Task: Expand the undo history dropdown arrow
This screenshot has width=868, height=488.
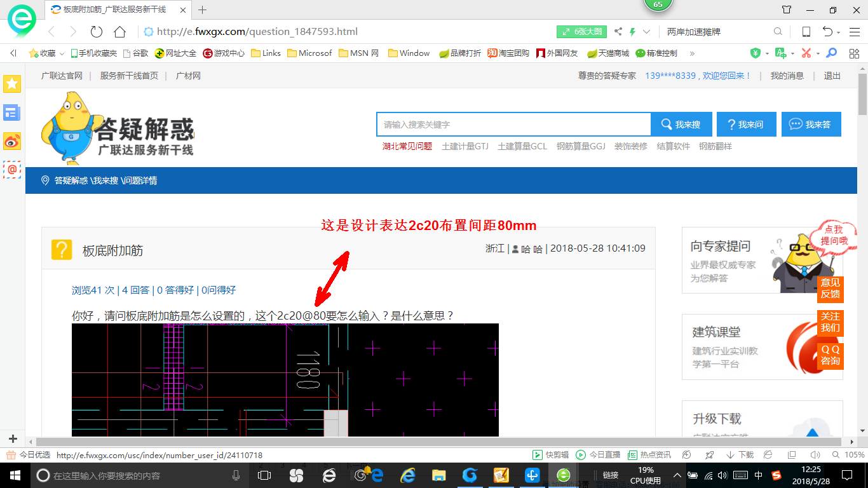Action: [839, 32]
